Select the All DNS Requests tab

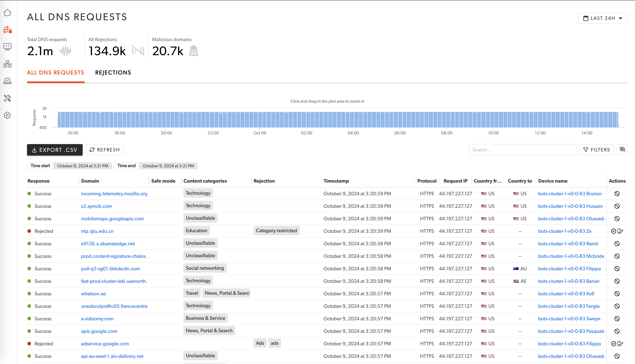pyautogui.click(x=56, y=73)
